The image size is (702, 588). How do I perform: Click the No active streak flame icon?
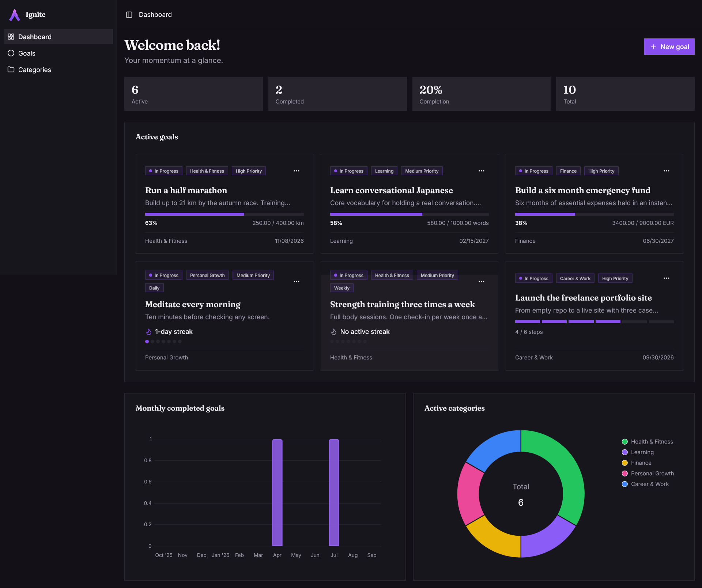[x=334, y=332]
